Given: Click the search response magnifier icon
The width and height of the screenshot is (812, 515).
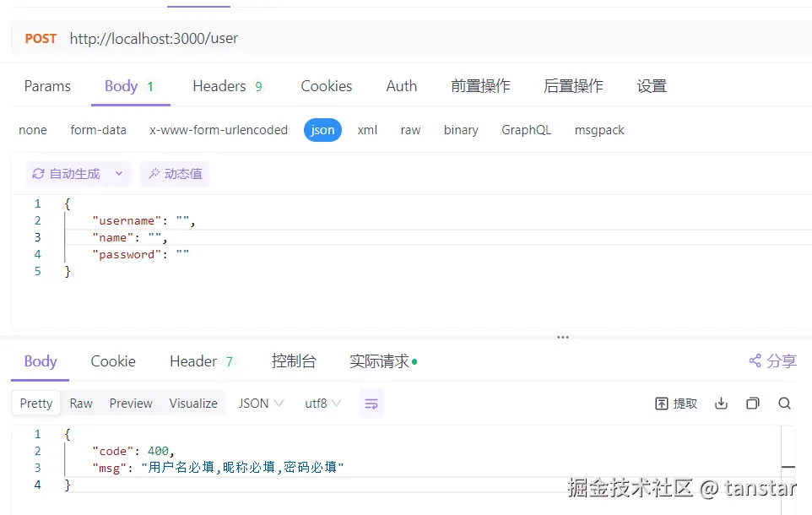Looking at the screenshot, I should tap(784, 403).
